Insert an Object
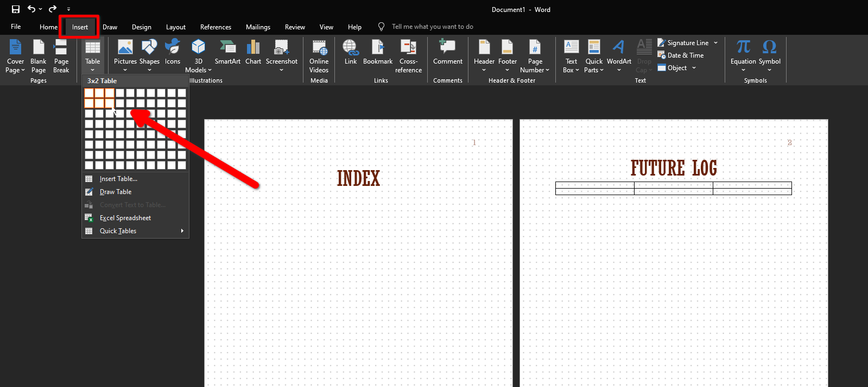Viewport: 868px width, 387px height. (673, 68)
